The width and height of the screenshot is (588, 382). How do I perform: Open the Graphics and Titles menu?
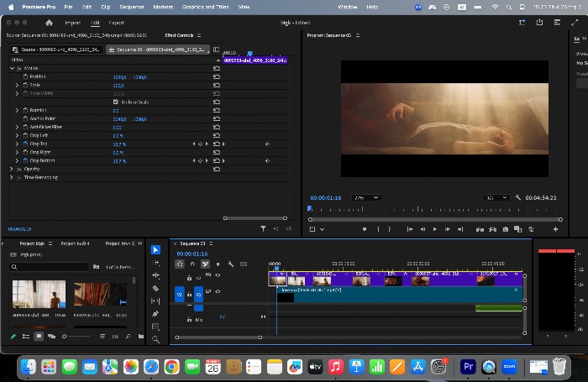pyautogui.click(x=206, y=7)
